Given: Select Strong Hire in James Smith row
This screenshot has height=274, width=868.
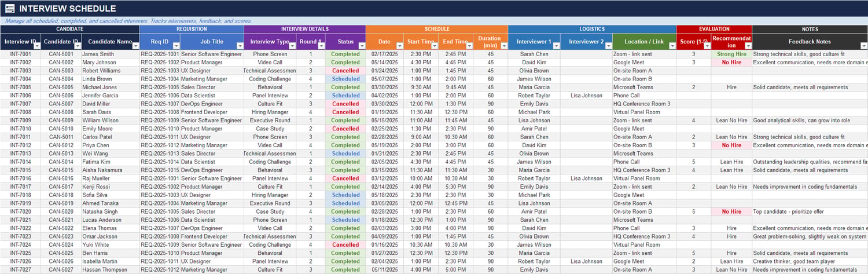Looking at the screenshot, I should point(731,54).
